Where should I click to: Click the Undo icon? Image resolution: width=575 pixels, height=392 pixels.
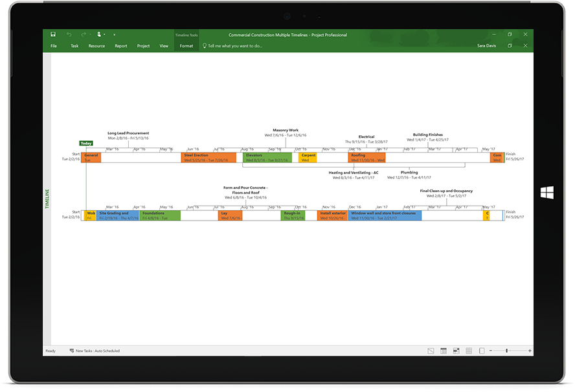(x=68, y=34)
